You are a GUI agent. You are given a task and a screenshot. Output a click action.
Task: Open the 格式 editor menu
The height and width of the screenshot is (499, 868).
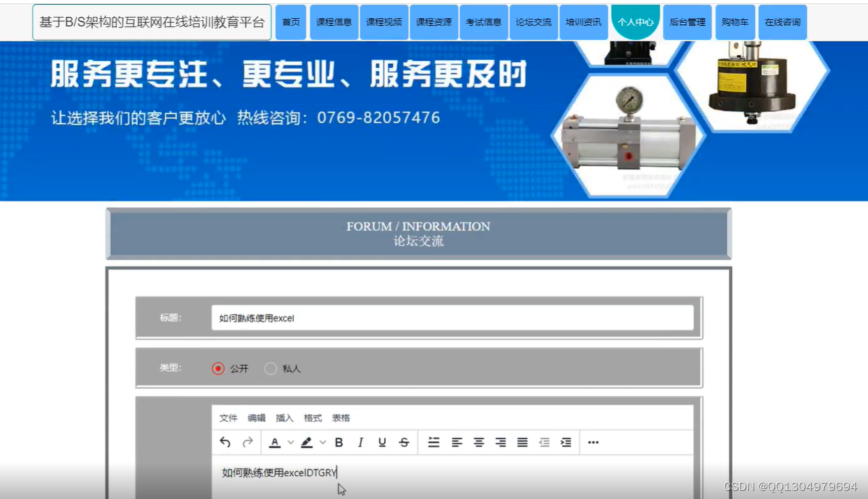[313, 418]
